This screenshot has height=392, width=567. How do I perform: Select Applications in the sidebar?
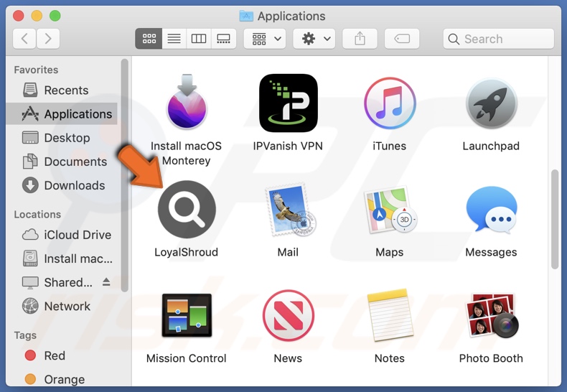point(62,114)
